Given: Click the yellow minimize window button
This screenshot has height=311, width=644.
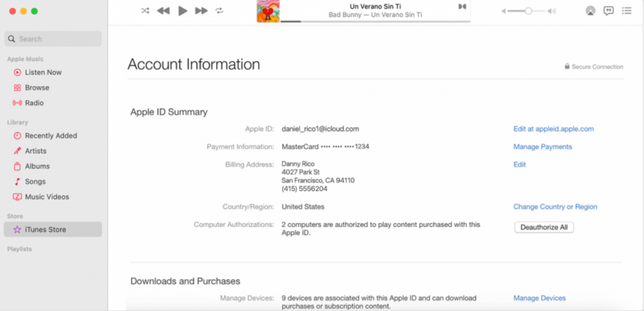Looking at the screenshot, I should pyautogui.click(x=23, y=11).
